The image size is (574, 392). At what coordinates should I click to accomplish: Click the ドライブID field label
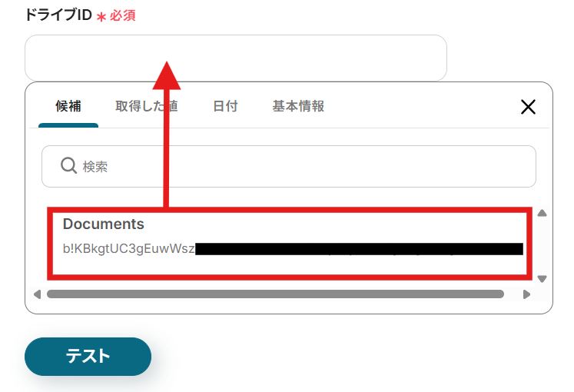pos(58,15)
